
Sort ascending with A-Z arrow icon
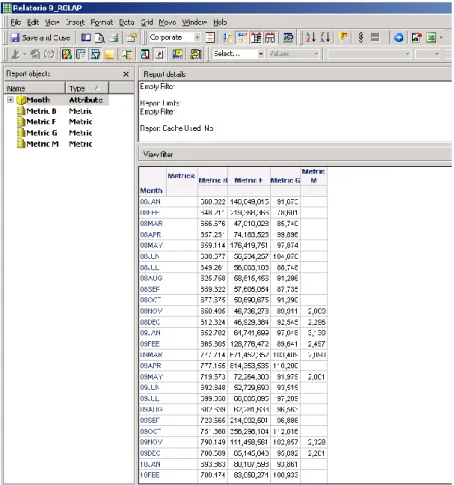click(x=311, y=38)
